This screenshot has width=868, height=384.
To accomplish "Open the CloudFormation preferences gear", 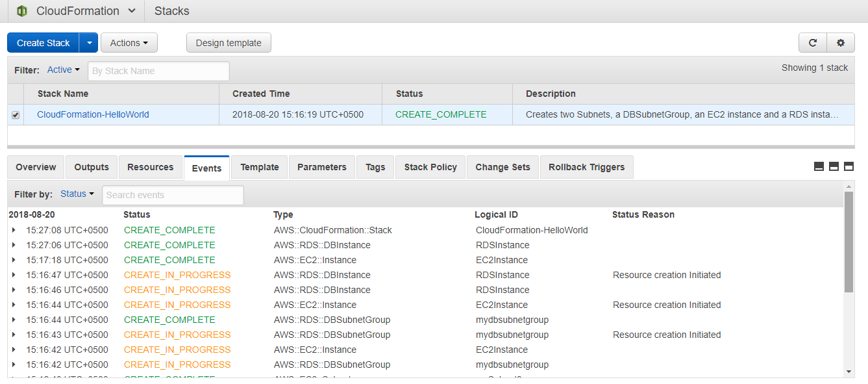I will coord(841,42).
